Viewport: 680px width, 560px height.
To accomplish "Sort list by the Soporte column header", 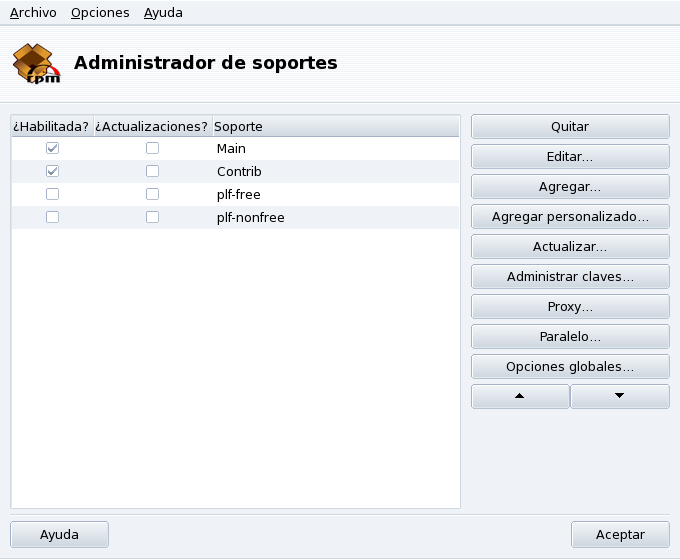I will (x=334, y=127).
